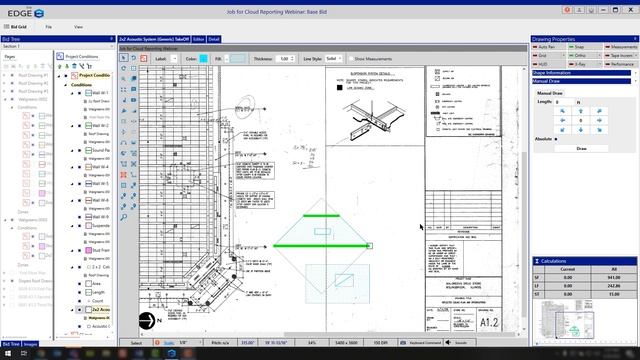This screenshot has height=360, width=640.
Task: Collapse the Wall W-1 tree node
Action: (x=73, y=93)
